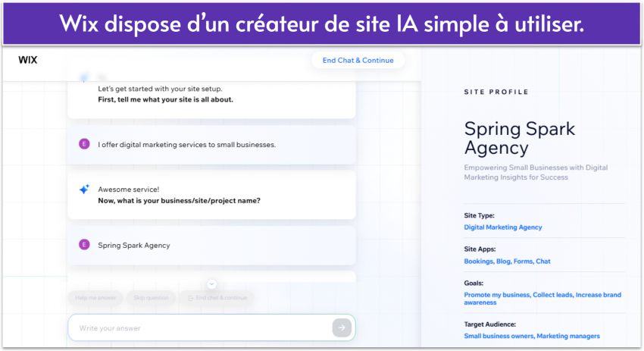Click the Site Apps: label
644x351 pixels.
(480, 249)
